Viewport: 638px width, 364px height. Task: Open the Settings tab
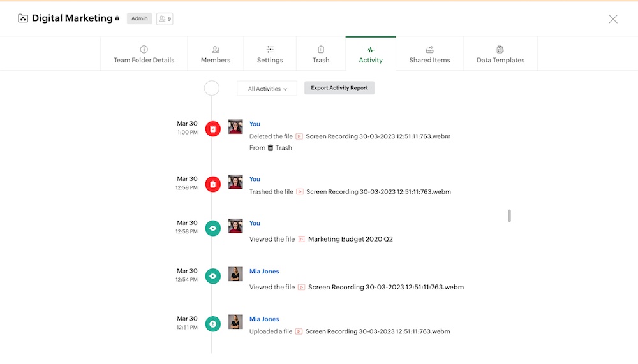(270, 54)
